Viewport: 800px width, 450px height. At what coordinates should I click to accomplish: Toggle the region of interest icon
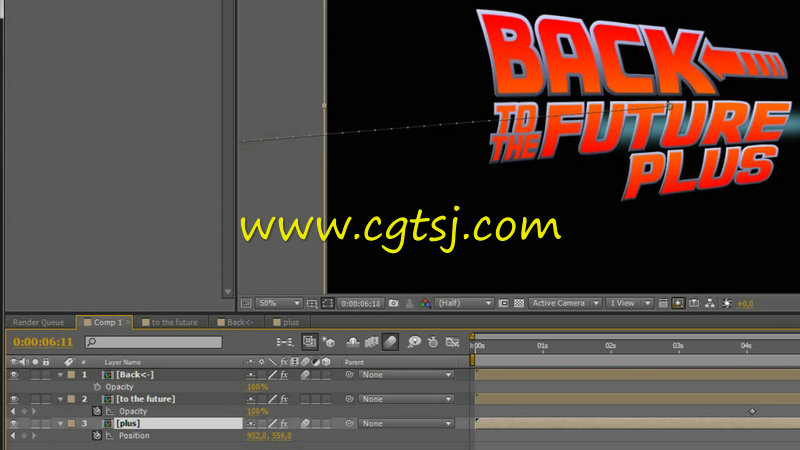pyautogui.click(x=503, y=303)
